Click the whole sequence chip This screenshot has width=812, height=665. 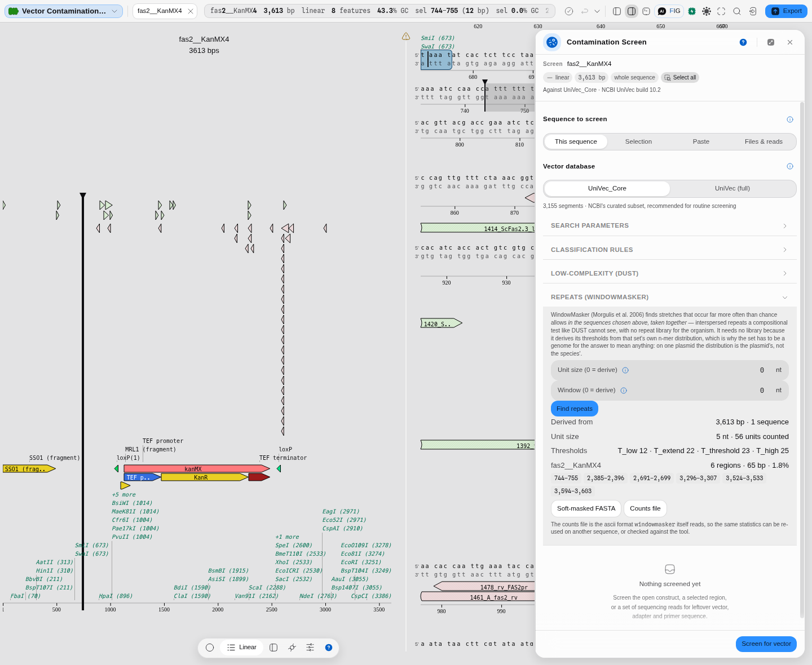[x=634, y=78]
